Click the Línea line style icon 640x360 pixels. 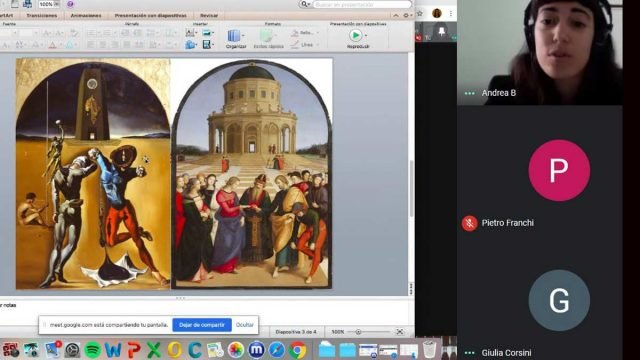[295, 44]
